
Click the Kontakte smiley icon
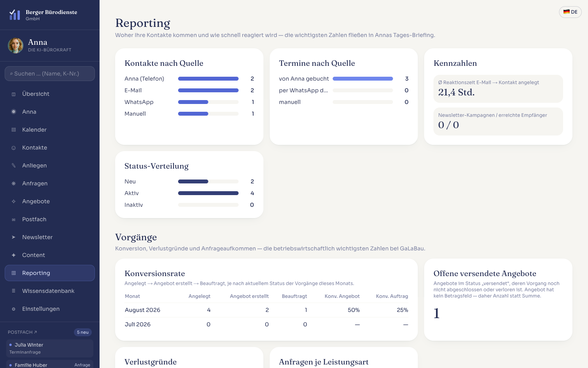[x=14, y=148]
